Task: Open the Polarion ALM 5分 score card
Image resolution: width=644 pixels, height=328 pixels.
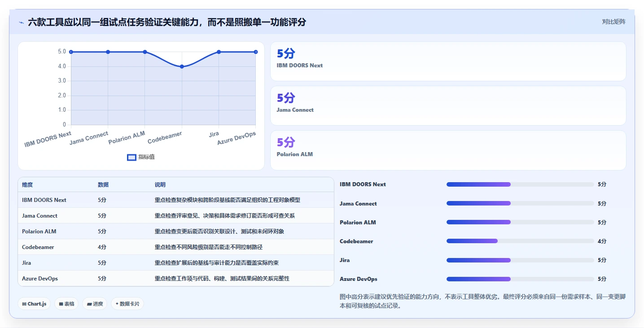Action: [x=448, y=150]
